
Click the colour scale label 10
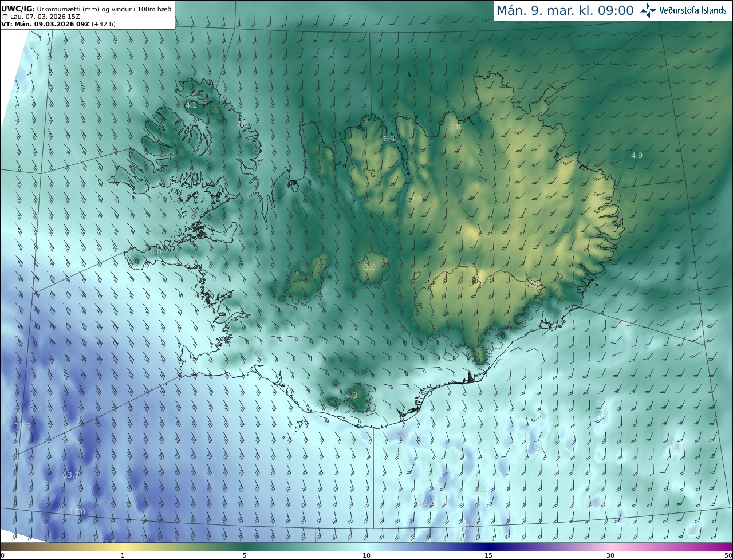[x=366, y=556]
